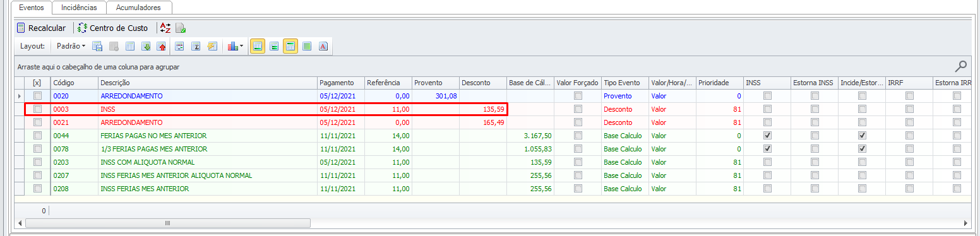The image size is (980, 236).
Task: Open the Padrão layout dropdown
Action: point(71,46)
